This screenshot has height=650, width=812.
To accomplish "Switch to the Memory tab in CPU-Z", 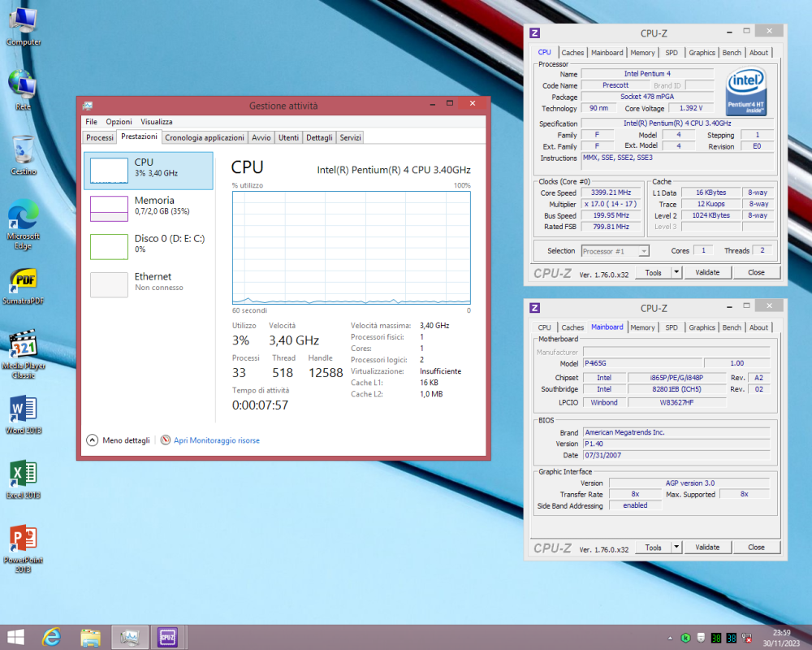I will point(642,52).
